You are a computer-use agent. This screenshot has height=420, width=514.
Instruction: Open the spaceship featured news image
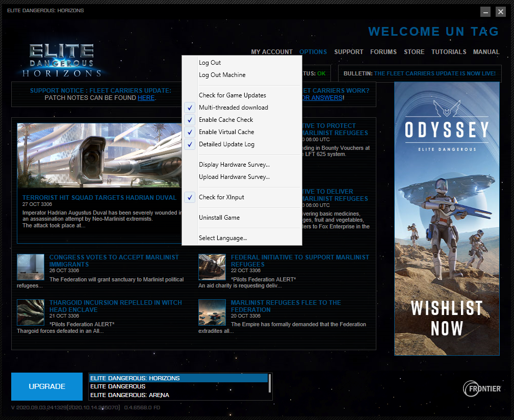click(99, 155)
